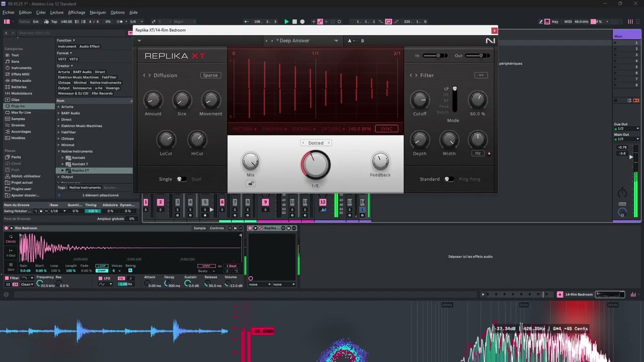Click the Tap tempo button

click(x=54, y=22)
